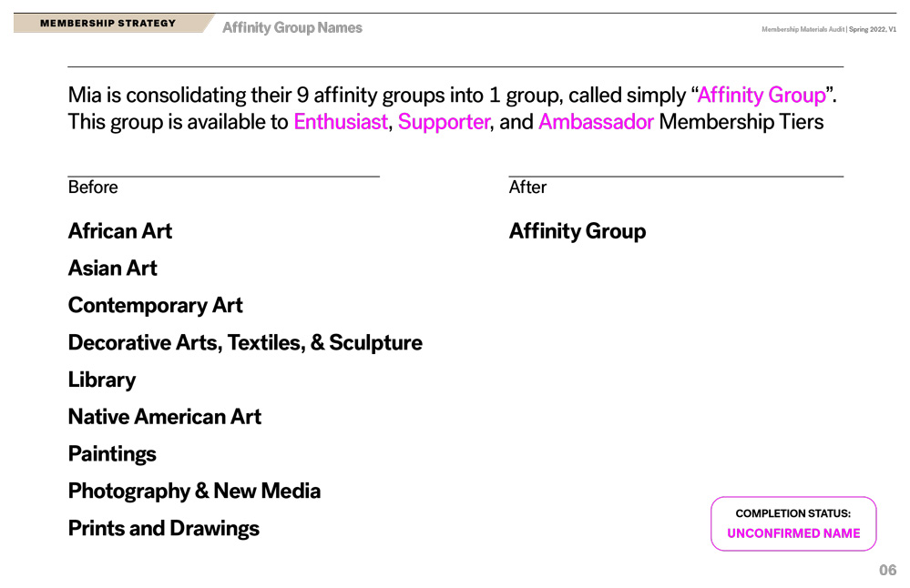Select the Asian Art list item
The image size is (910, 588).
point(113,268)
